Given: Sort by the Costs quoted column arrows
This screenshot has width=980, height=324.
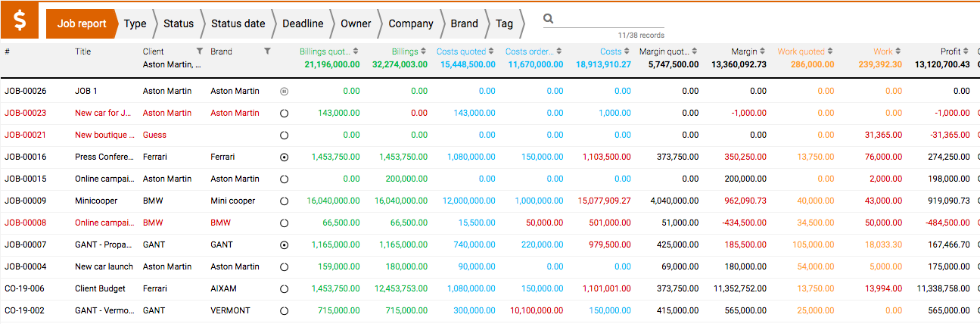Looking at the screenshot, I should pyautogui.click(x=492, y=51).
